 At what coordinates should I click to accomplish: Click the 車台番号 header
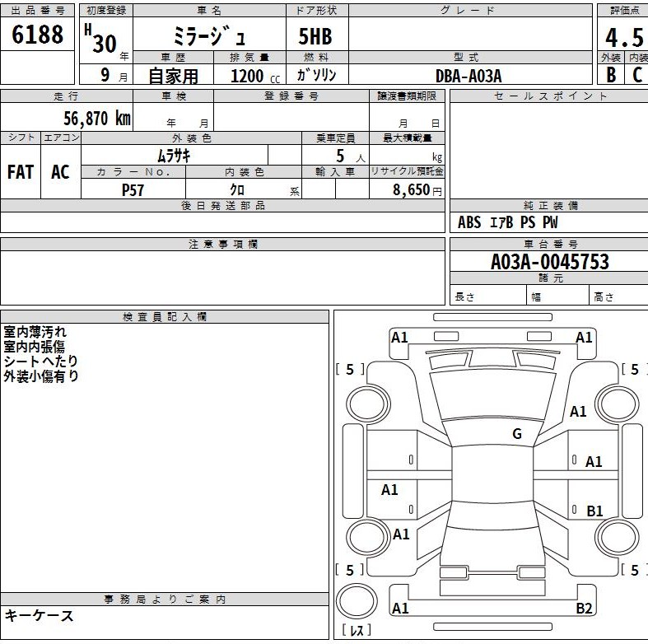point(551,244)
